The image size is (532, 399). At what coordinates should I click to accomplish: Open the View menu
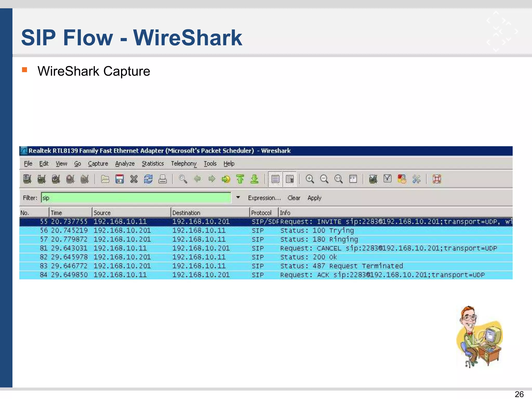(x=61, y=164)
